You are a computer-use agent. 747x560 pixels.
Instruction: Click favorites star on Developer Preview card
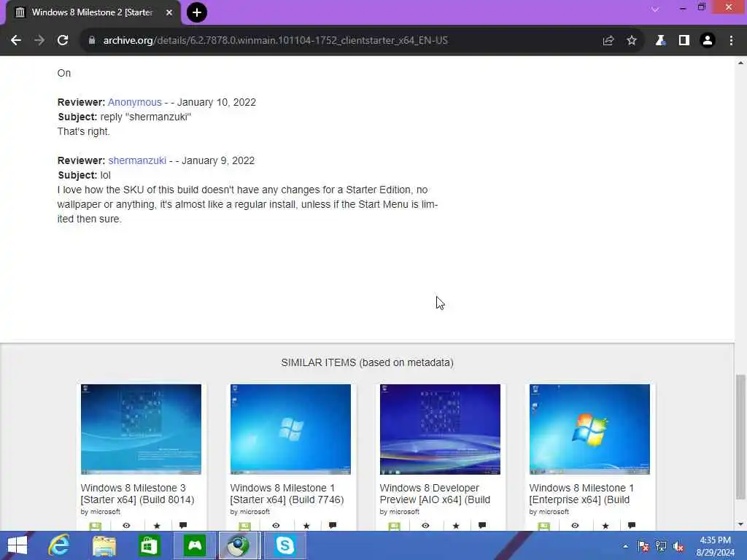[456, 525]
